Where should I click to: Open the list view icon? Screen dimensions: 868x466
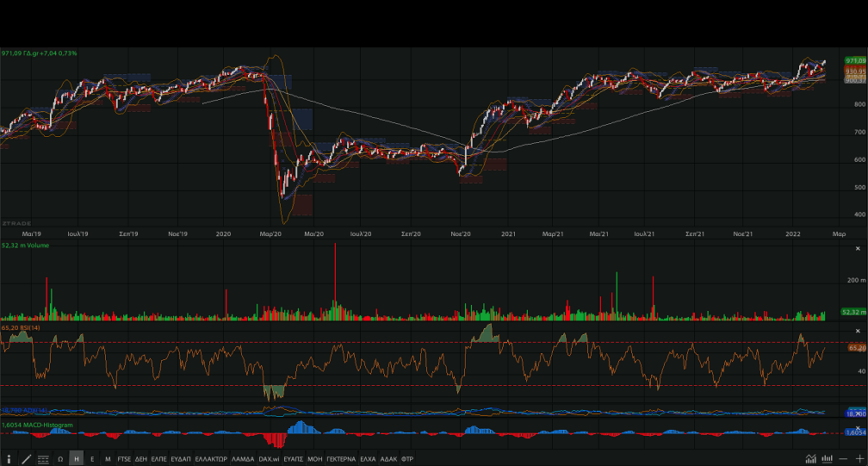point(42,459)
